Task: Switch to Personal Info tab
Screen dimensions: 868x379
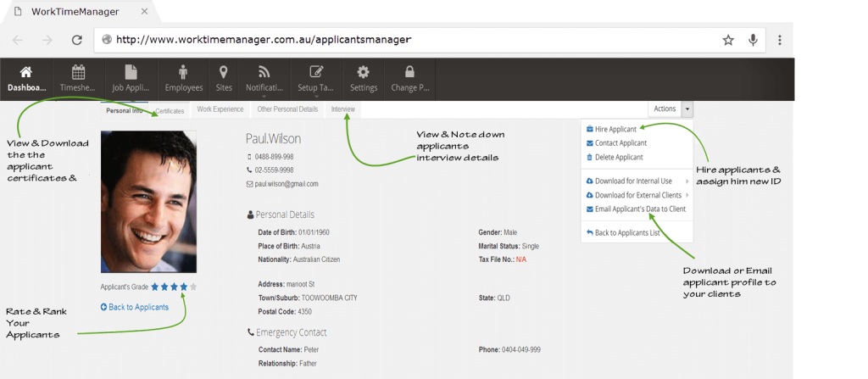Action: 125,110
